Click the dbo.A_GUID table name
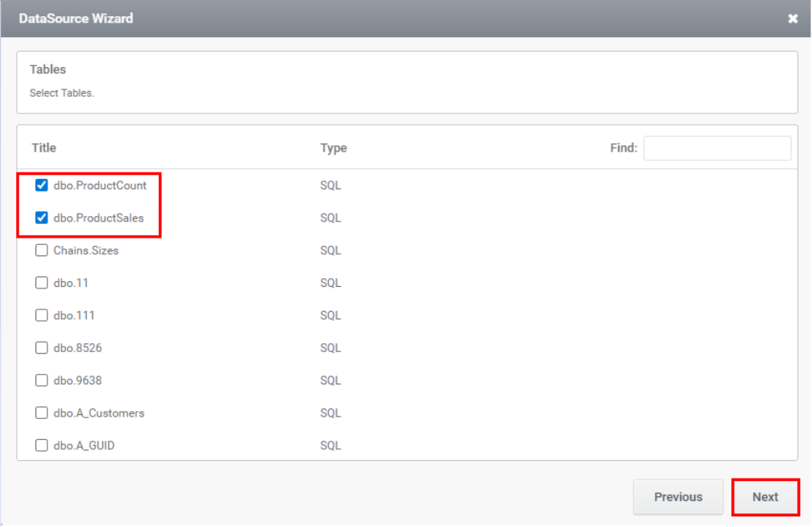The height and width of the screenshot is (527, 812). coord(84,445)
